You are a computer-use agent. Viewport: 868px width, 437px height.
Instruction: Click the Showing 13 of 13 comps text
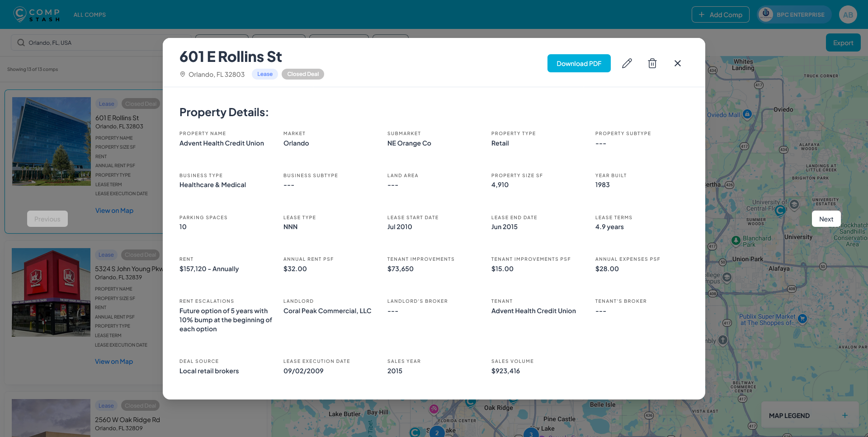pyautogui.click(x=33, y=69)
